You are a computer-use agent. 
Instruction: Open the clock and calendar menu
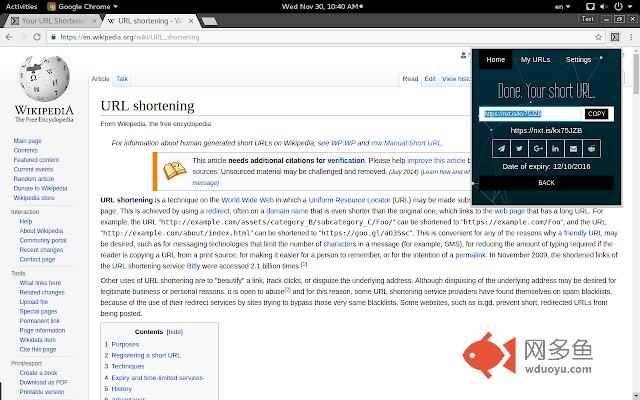point(322,7)
